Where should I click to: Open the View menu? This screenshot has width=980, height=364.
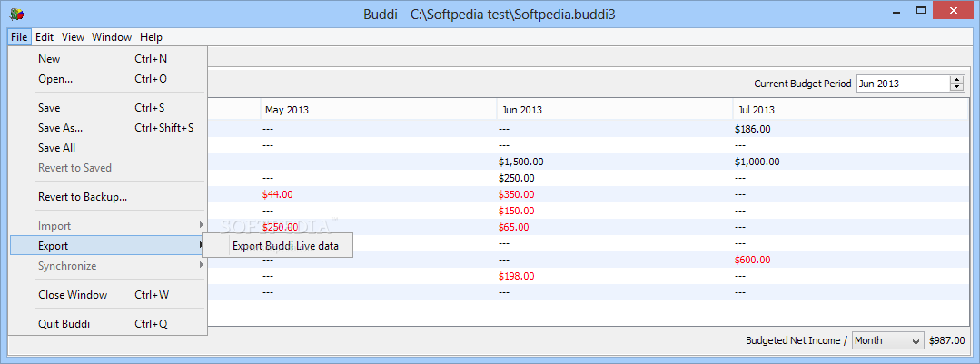coord(74,37)
